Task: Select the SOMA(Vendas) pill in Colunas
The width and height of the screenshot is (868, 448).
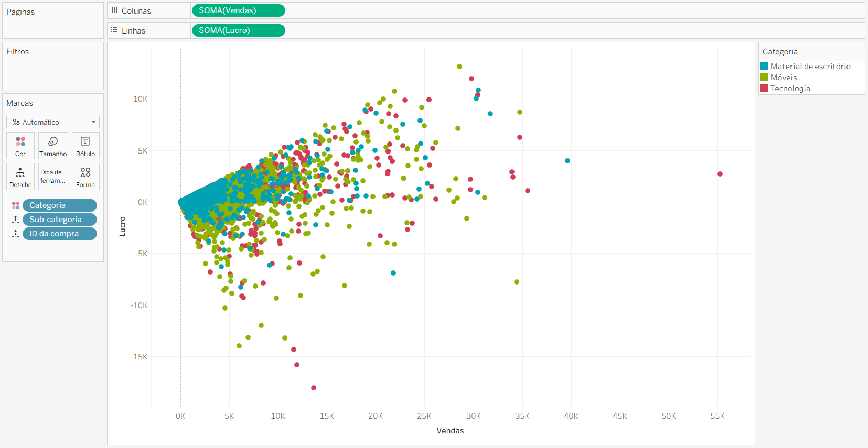Action: [238, 10]
